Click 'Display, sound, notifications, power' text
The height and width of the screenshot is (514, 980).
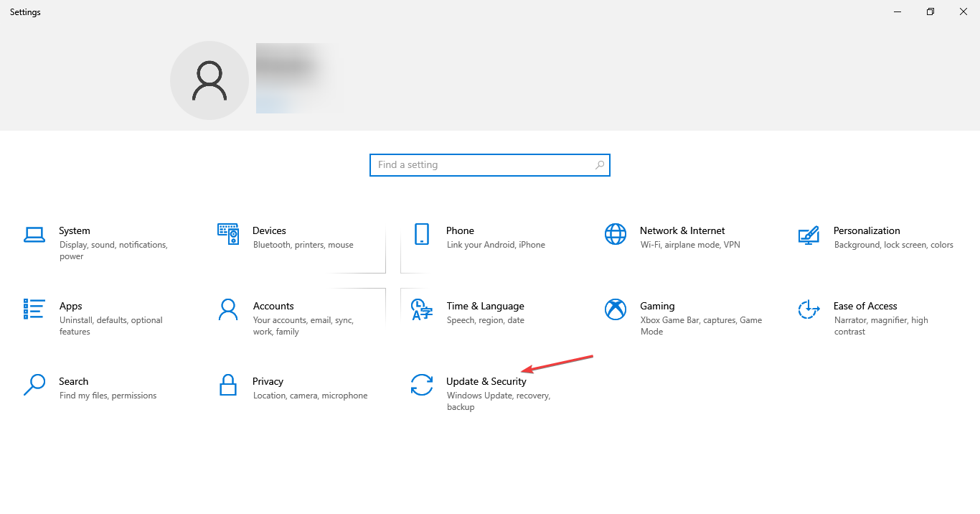(x=113, y=251)
